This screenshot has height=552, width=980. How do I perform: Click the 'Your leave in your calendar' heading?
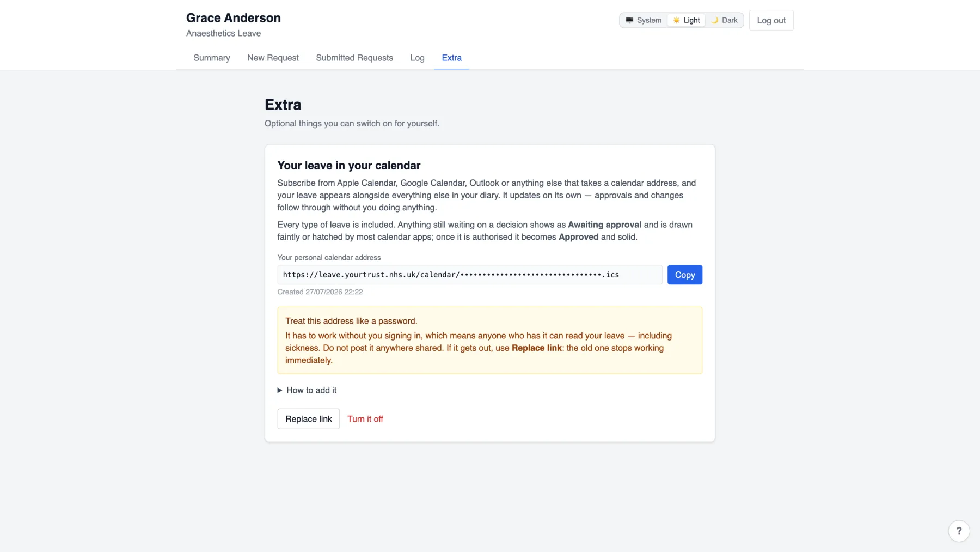pos(349,166)
